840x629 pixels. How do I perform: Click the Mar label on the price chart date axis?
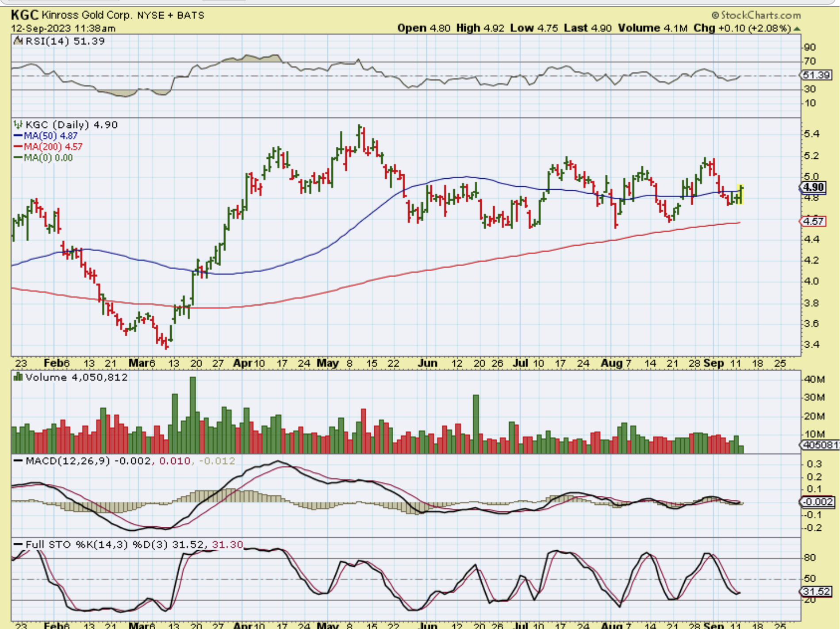(138, 363)
